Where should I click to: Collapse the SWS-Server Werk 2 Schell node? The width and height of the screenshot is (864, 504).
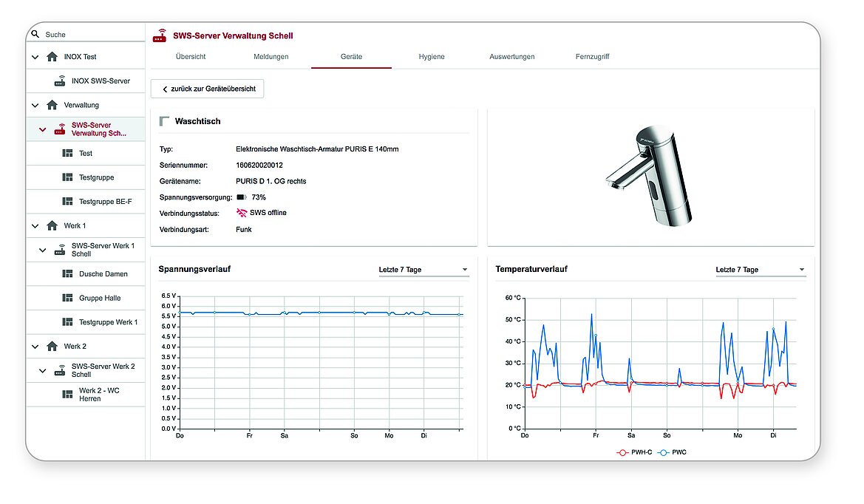coord(42,370)
